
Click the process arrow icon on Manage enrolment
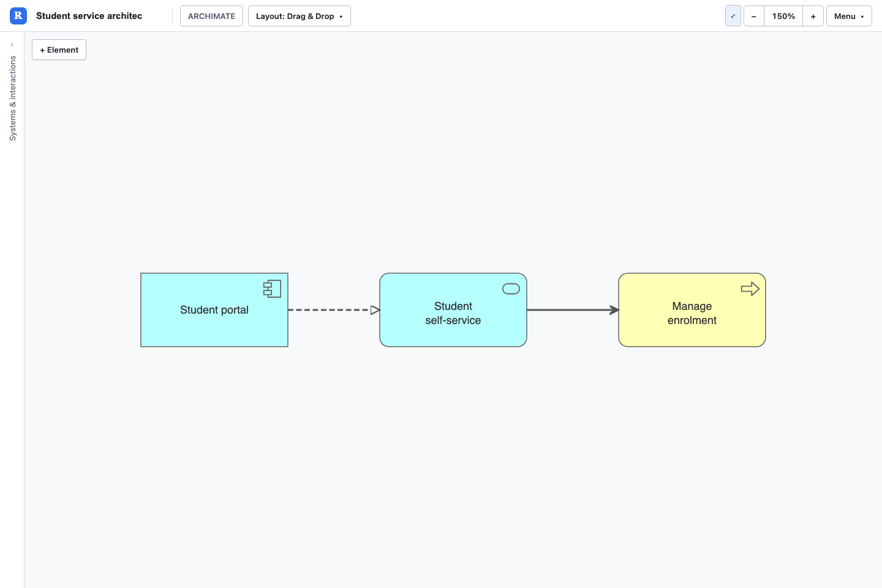(x=750, y=288)
